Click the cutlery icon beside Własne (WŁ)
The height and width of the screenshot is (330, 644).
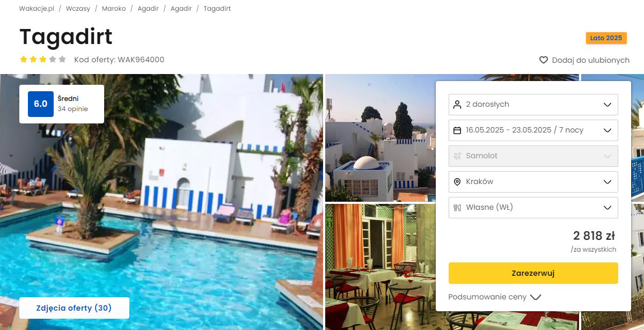point(457,208)
